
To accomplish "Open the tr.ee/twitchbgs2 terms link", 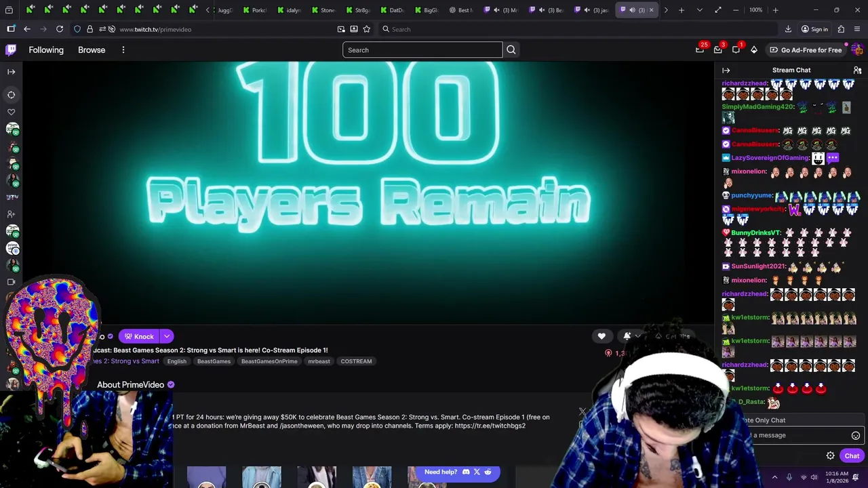I will (490, 426).
